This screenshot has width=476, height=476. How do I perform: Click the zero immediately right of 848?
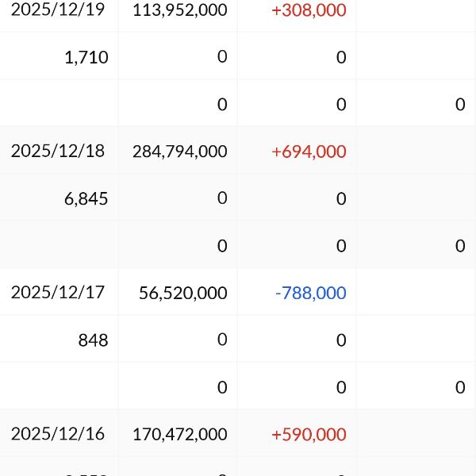[222, 340]
